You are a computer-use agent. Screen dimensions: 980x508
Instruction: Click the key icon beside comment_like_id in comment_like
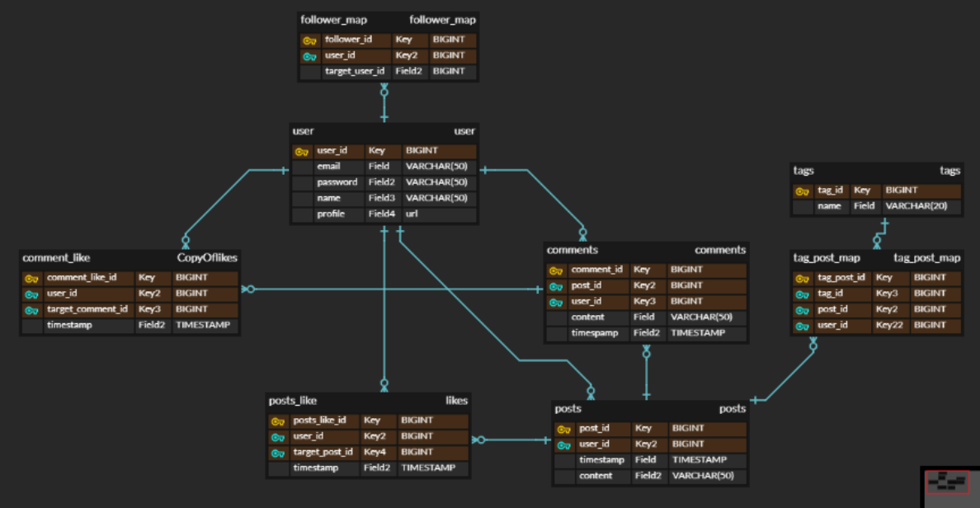click(31, 278)
